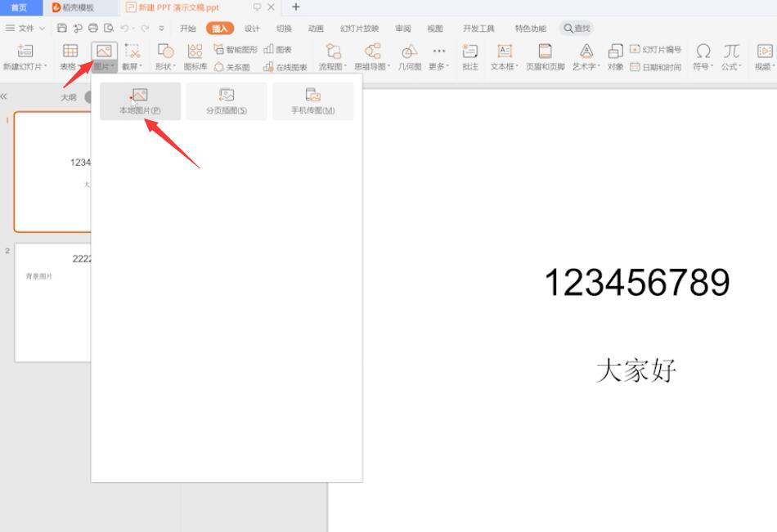The width and height of the screenshot is (777, 532).
Task: Switch to the 幻灯片放映 ribbon tab
Action: 359,29
